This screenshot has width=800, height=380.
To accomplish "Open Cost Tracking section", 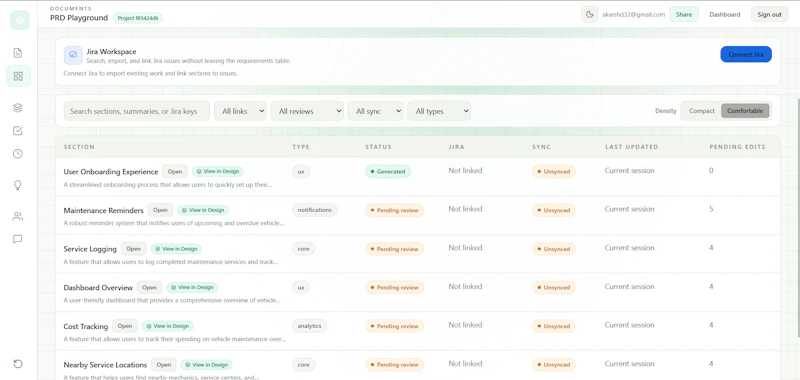I will tap(125, 326).
